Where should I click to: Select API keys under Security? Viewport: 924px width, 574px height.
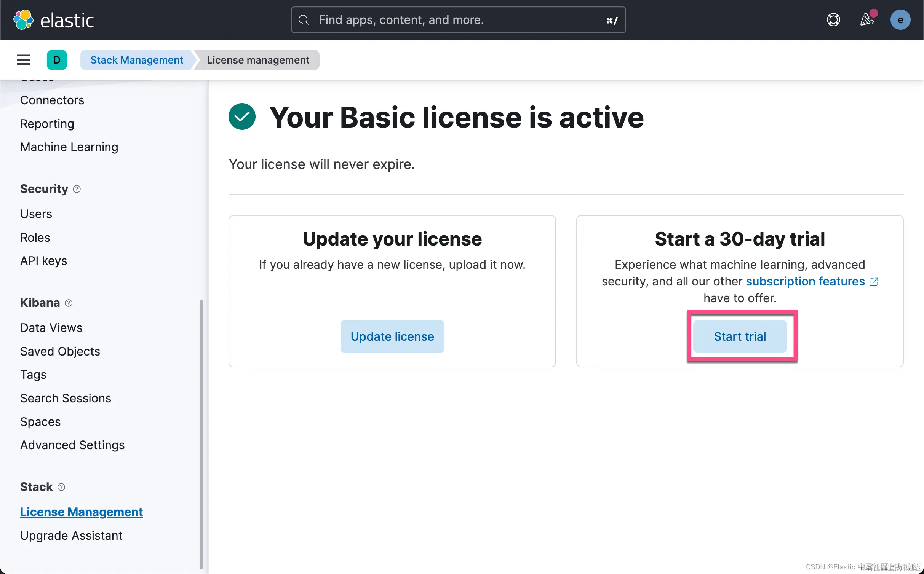point(43,261)
